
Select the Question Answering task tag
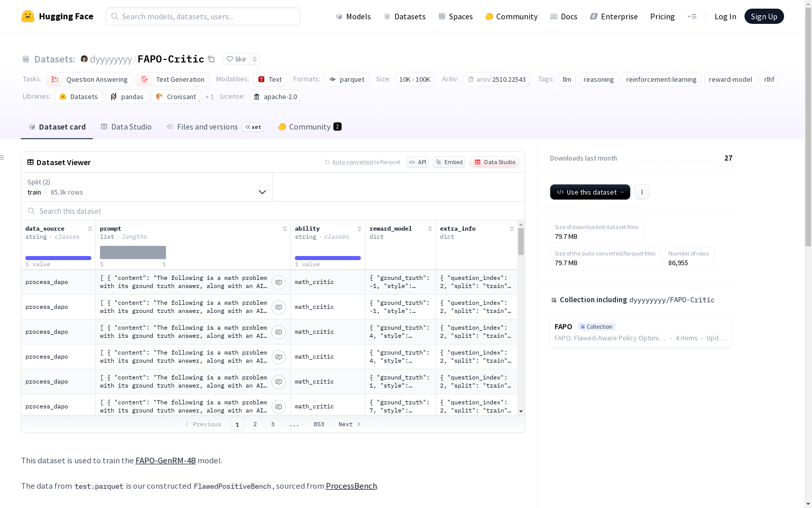click(x=89, y=79)
